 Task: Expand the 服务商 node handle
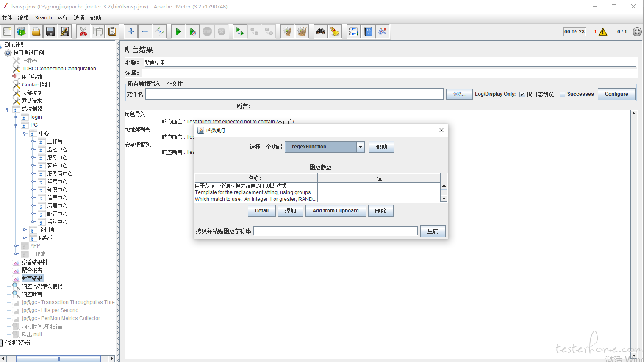point(25,238)
